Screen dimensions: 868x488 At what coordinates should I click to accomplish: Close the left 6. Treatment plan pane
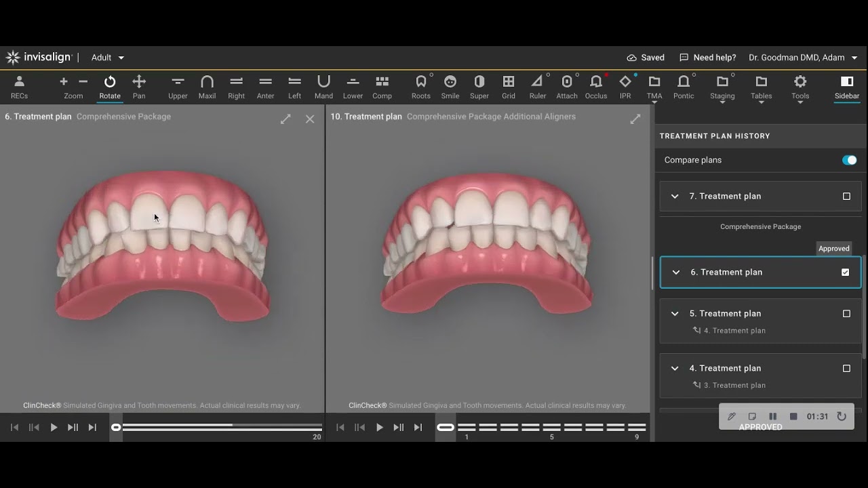[310, 119]
